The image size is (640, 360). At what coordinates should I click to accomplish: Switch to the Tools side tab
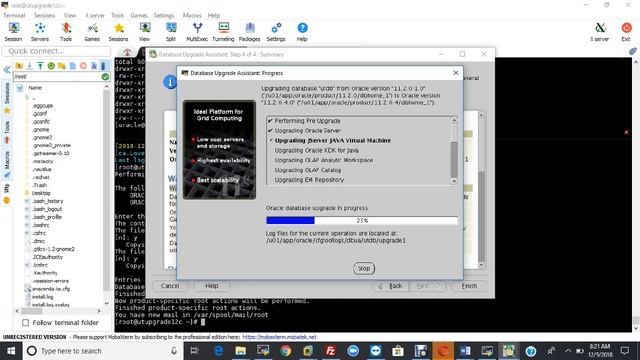click(7, 133)
